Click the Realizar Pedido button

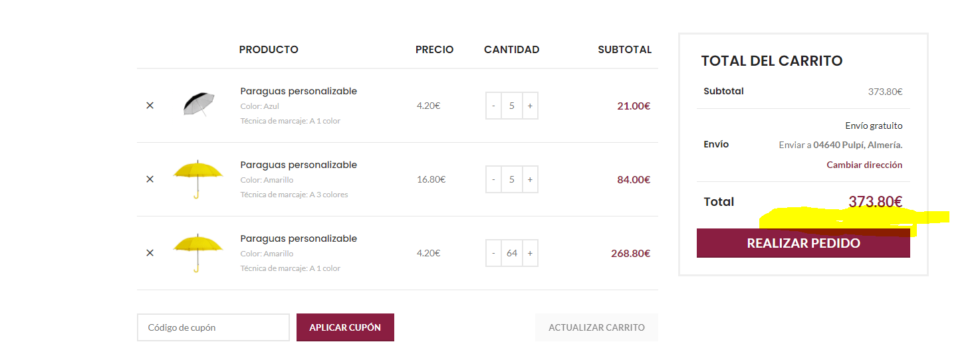click(803, 243)
